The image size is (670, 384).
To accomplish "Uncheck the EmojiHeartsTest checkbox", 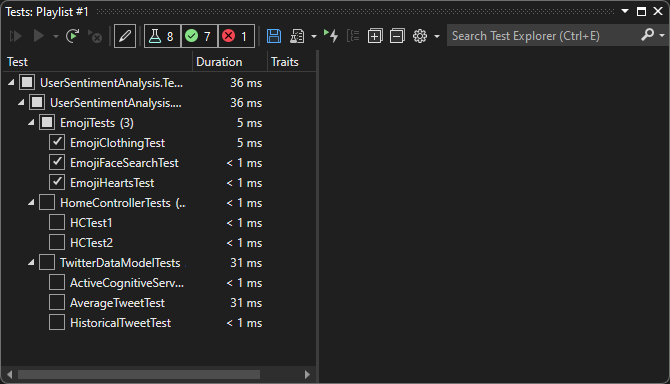I will pyautogui.click(x=57, y=183).
